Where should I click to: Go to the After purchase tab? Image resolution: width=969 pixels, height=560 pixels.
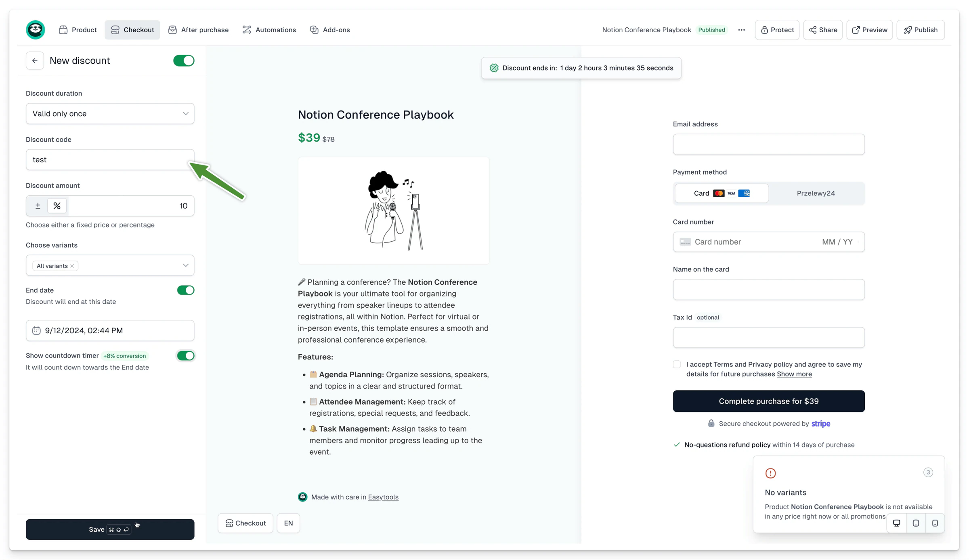pyautogui.click(x=198, y=30)
